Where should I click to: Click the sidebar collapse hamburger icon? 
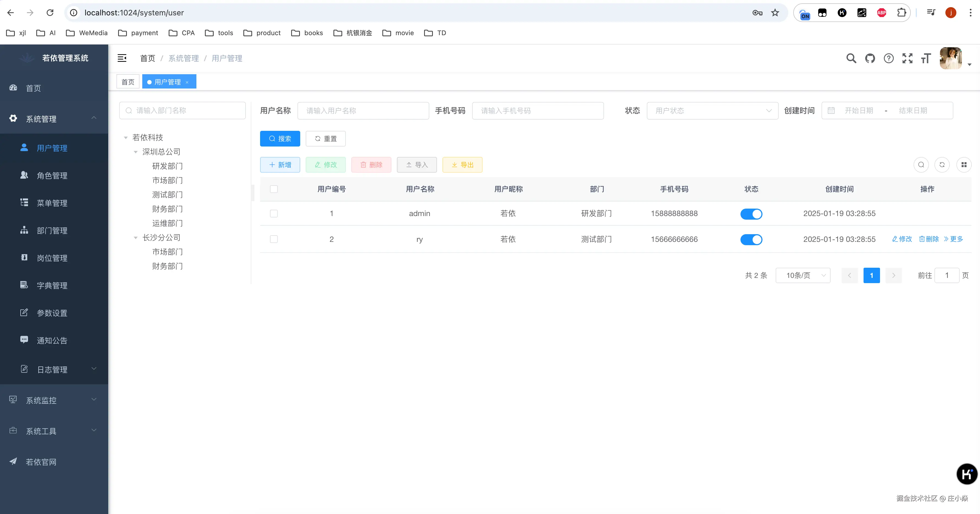click(x=122, y=58)
